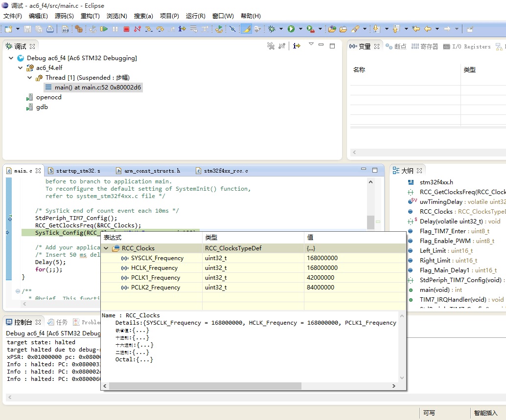
Task: Open the Debug configurations dropdown arrow
Action: (281, 29)
